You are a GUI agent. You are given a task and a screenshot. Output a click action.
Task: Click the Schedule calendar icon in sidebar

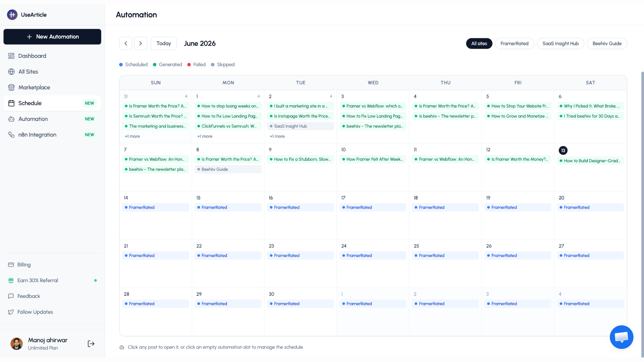click(11, 103)
